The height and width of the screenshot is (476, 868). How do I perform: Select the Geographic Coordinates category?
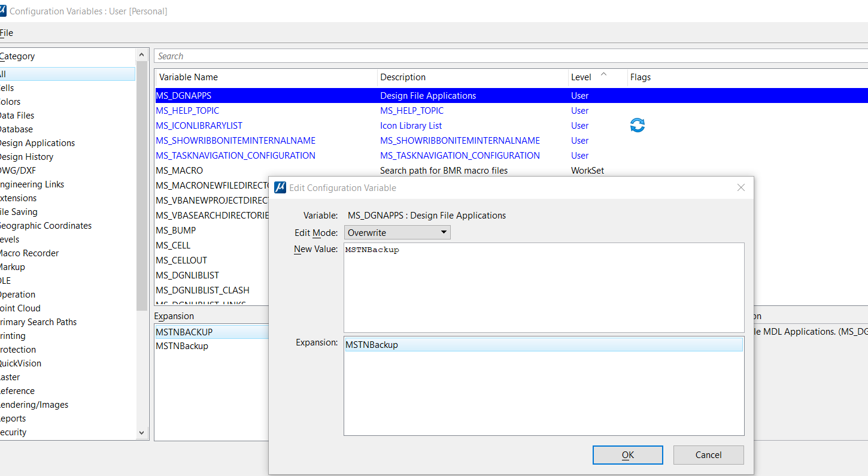click(x=45, y=226)
